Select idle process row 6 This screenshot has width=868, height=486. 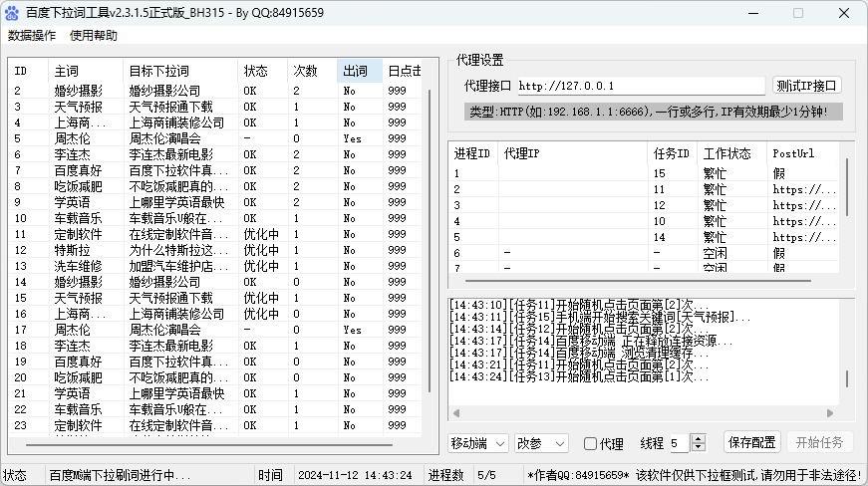[645, 254]
